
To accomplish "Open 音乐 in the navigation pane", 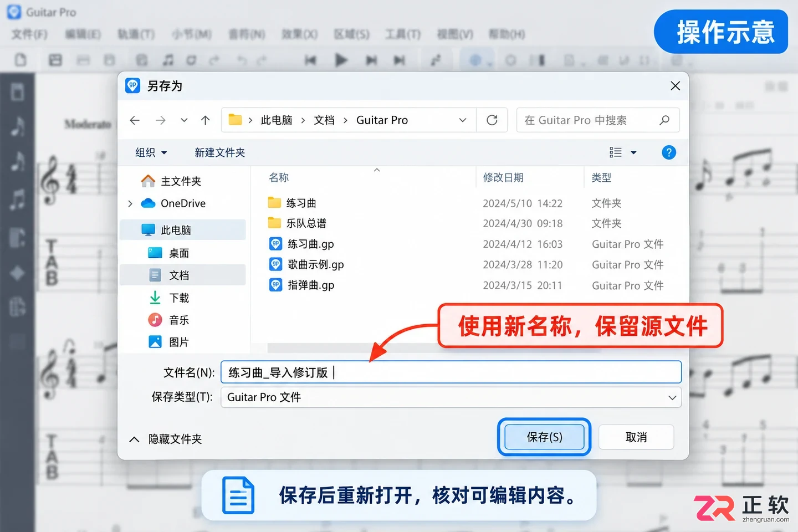I will (x=168, y=320).
